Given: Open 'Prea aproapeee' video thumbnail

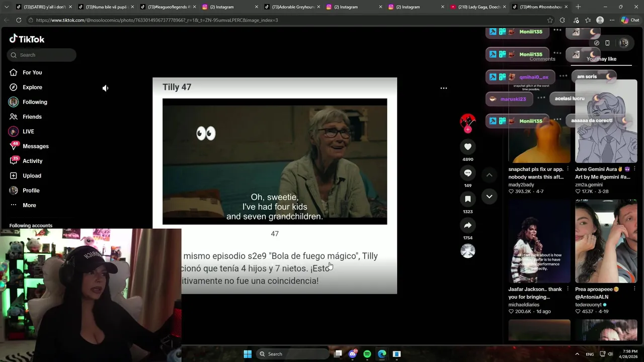Looking at the screenshot, I should click(606, 241).
